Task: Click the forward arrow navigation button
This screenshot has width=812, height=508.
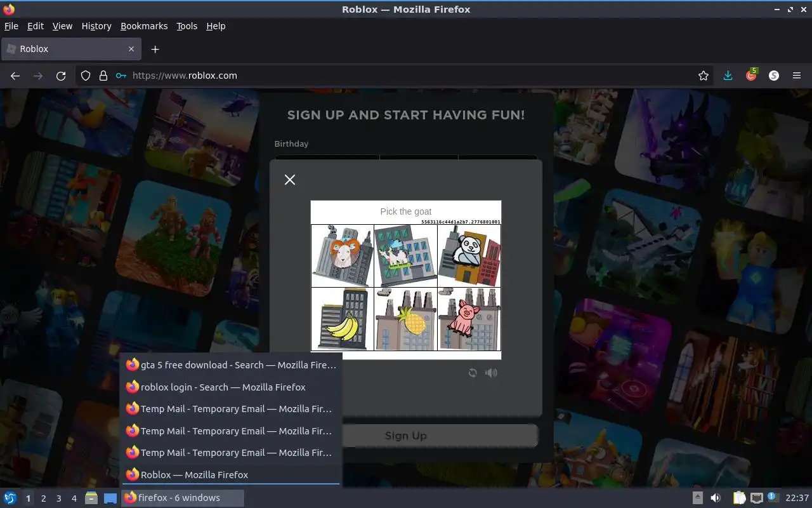Action: (38, 76)
